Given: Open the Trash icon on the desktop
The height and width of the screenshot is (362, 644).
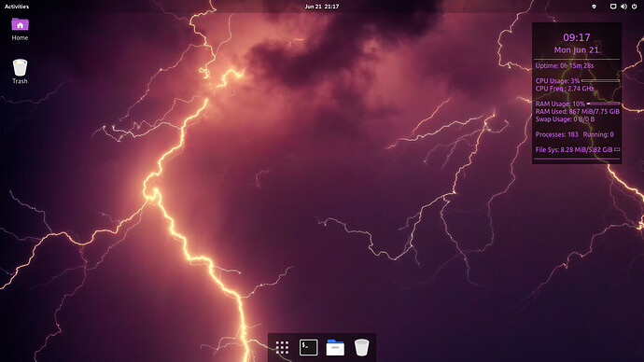Looking at the screenshot, I should (20, 72).
